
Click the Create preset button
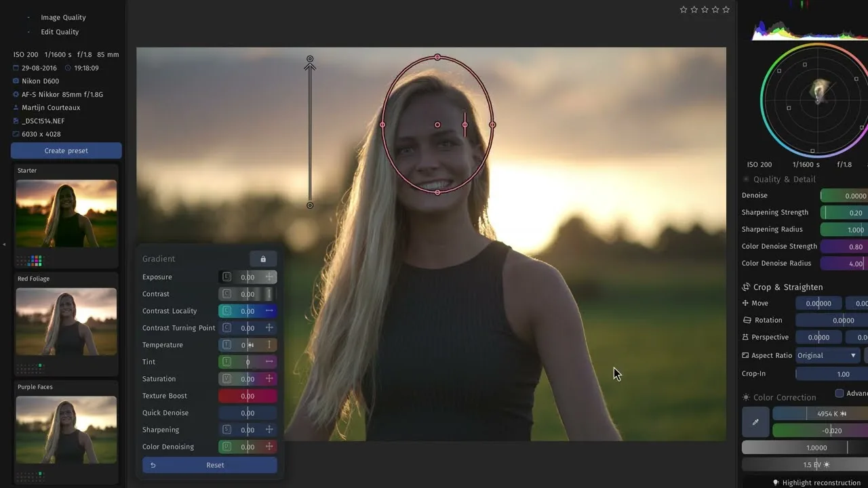(66, 150)
